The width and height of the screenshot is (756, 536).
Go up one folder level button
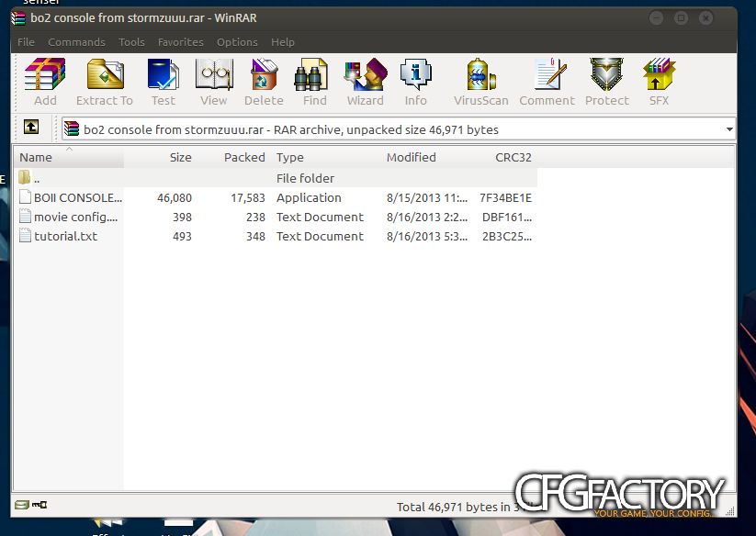pos(31,128)
